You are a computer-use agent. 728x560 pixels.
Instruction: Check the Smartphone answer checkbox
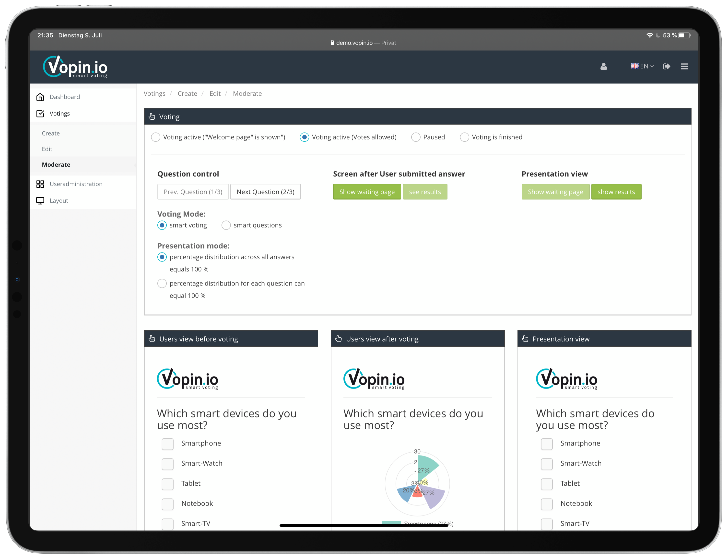pos(168,444)
